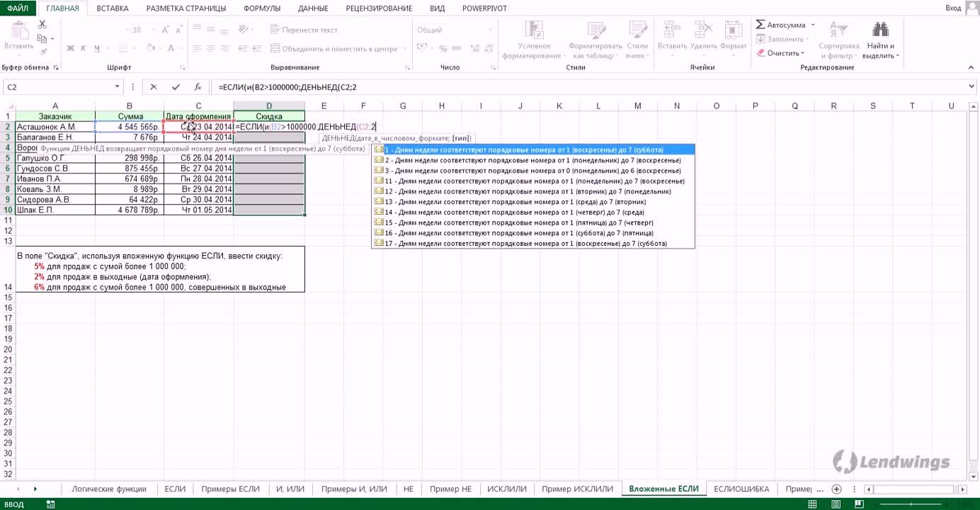
Task: Click the Вход sign-in link
Action: pos(953,8)
